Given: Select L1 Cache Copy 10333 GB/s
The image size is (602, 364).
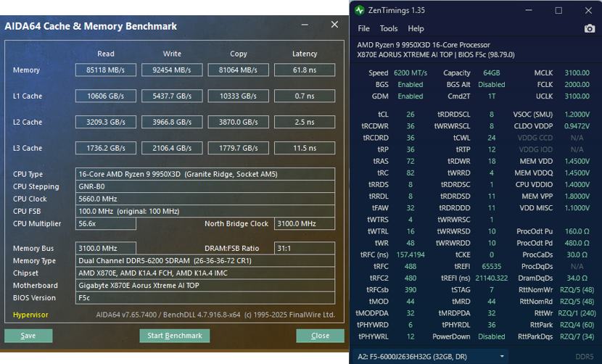Looking at the screenshot, I should tap(239, 96).
